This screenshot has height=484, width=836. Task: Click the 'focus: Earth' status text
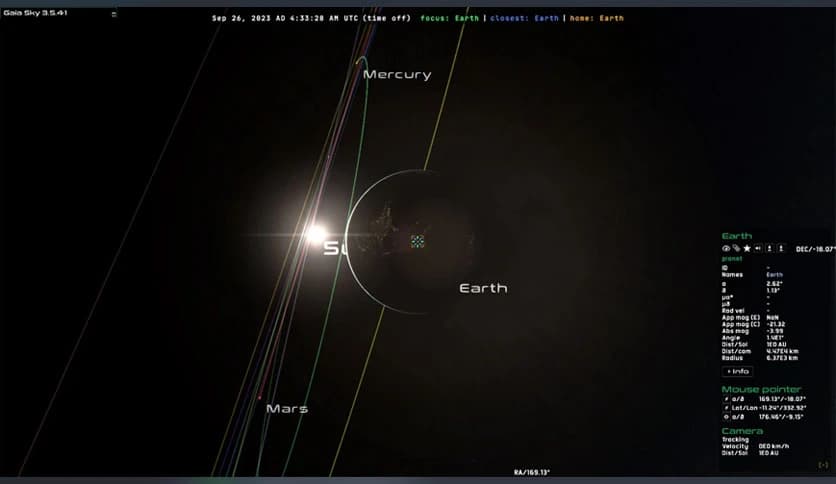point(450,18)
